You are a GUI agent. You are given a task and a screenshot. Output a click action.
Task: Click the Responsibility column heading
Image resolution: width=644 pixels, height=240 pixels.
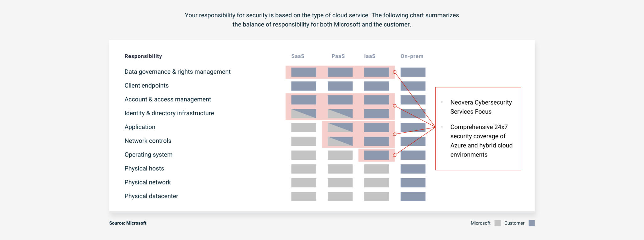[143, 56]
